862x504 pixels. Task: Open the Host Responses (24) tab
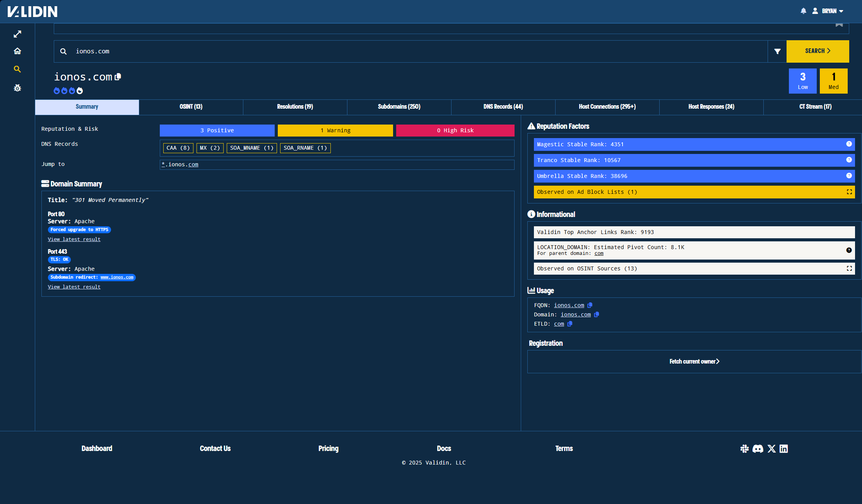pos(711,107)
